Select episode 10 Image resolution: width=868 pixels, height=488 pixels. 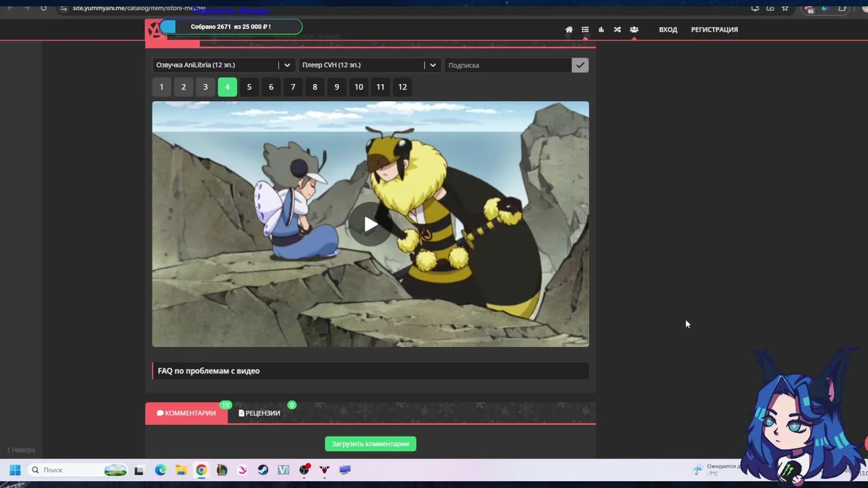(359, 87)
